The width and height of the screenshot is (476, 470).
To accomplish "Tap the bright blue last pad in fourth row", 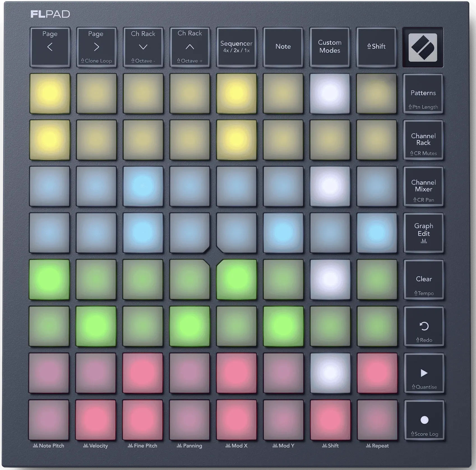I will (x=377, y=233).
